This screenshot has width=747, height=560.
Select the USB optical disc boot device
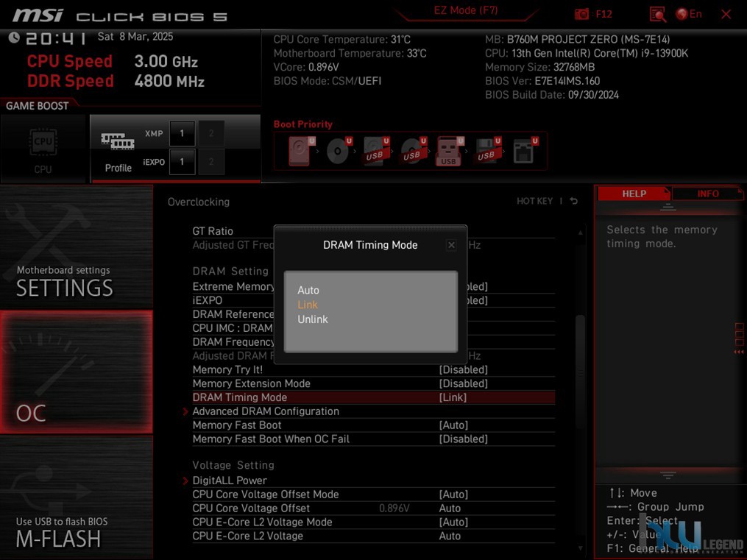(413, 151)
